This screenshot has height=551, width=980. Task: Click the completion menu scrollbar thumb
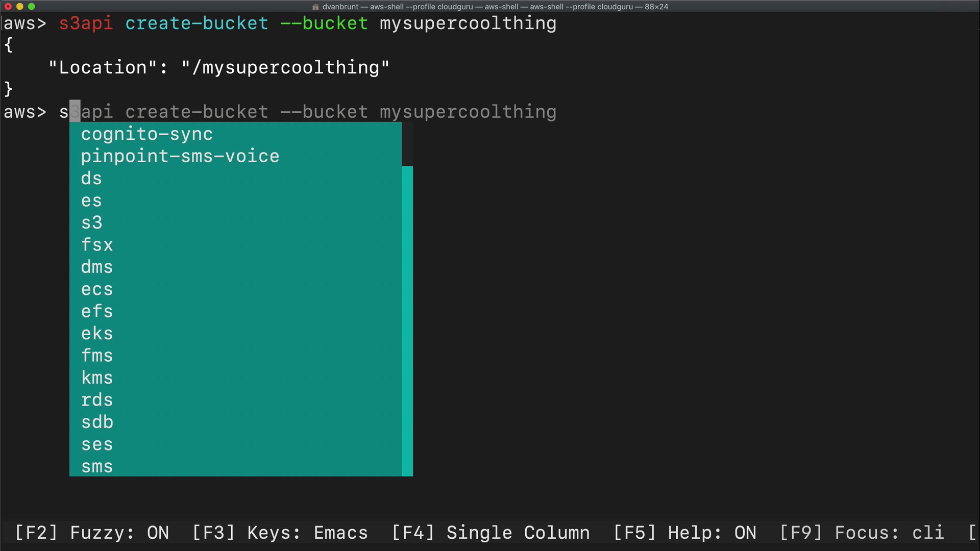[407, 320]
